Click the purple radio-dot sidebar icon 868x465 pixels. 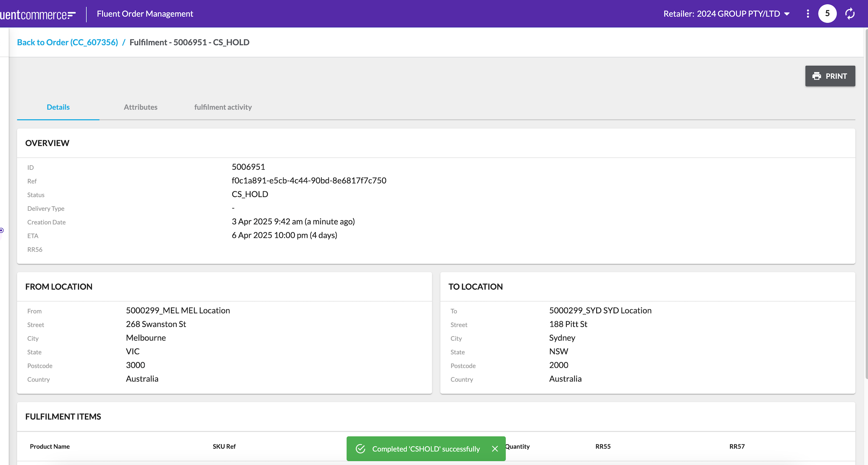(2, 230)
